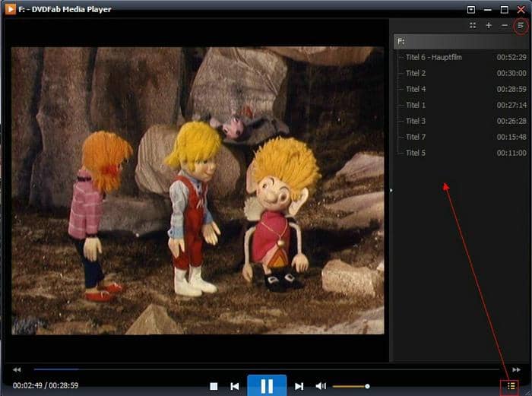
Task: Toggle the playlist panel button
Action: click(x=511, y=386)
